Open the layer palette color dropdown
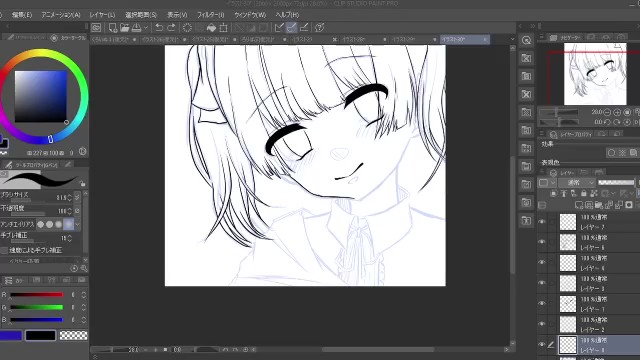The width and height of the screenshot is (640, 360). (x=547, y=182)
